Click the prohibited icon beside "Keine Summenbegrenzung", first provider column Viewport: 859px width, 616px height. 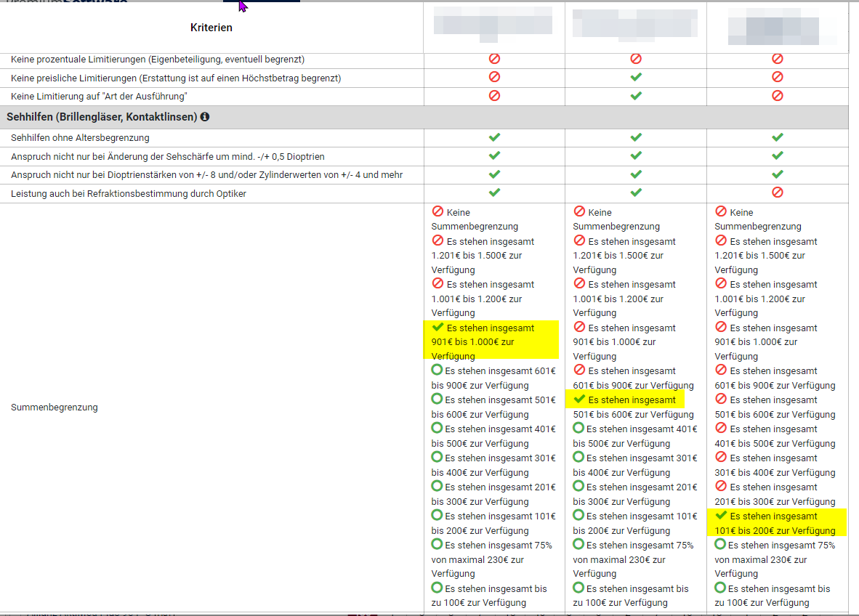[437, 211]
